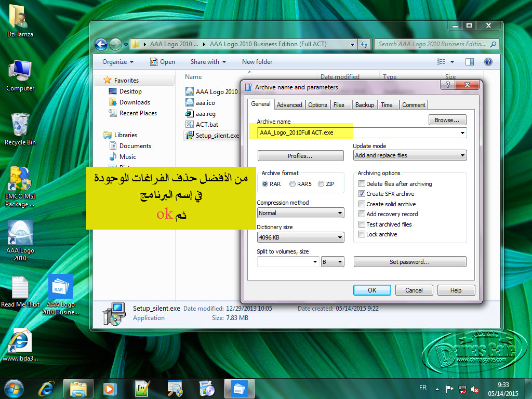
Task: Open the Backup tab
Action: point(365,105)
